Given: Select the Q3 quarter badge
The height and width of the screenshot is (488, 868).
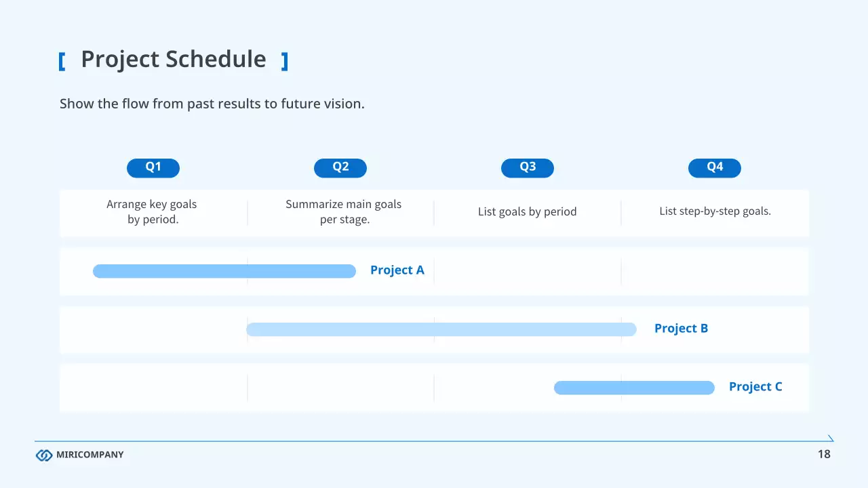Looking at the screenshot, I should [x=528, y=167].
